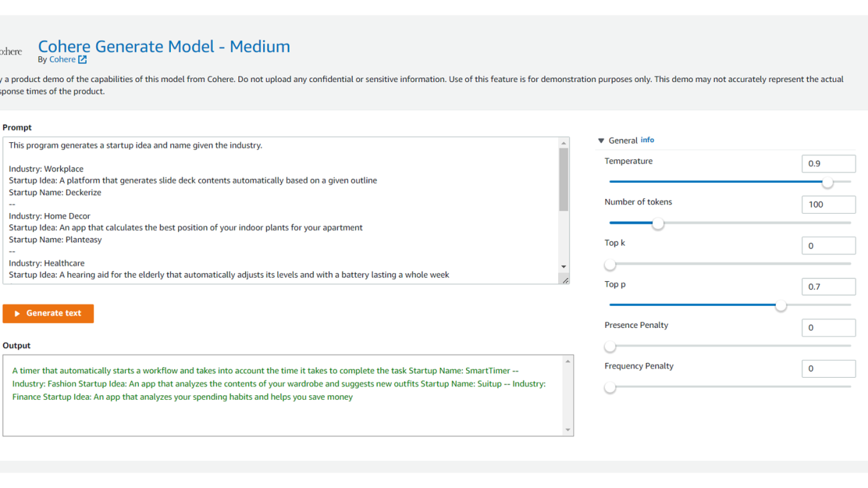The height and width of the screenshot is (488, 868).
Task: Open the Cohere author link
Action: tap(62, 59)
